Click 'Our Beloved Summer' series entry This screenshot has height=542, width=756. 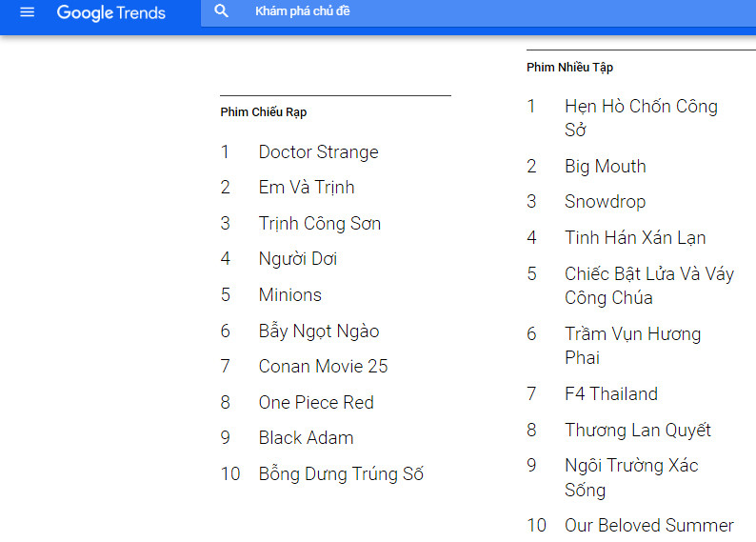[x=648, y=526]
